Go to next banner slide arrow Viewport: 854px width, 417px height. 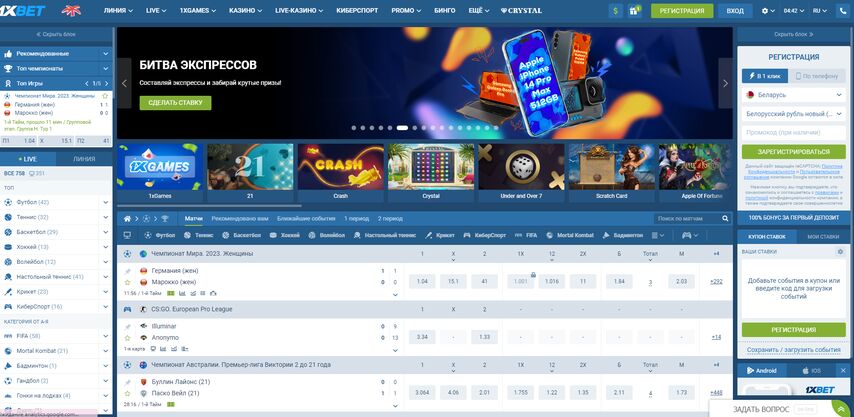(x=725, y=83)
